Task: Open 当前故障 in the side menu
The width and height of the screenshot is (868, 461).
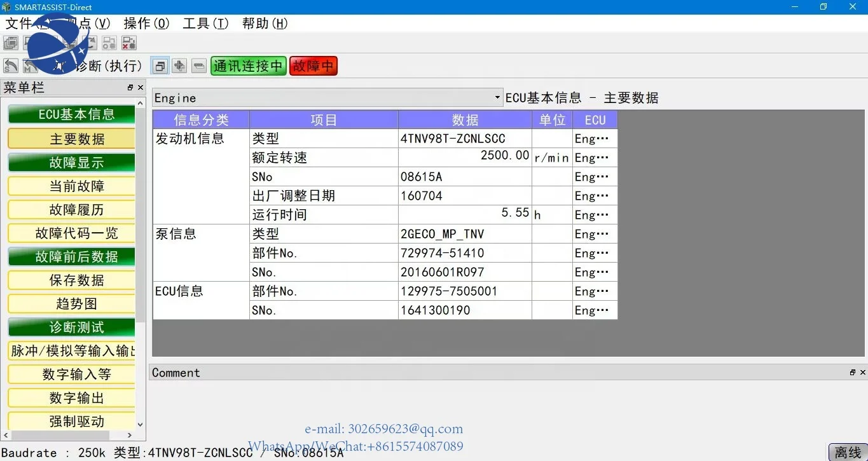Action: pos(71,186)
